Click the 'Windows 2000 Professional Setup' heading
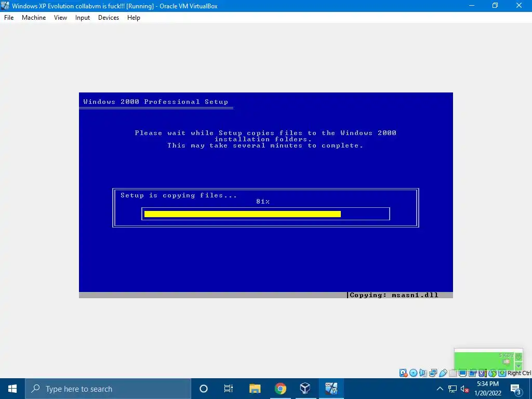This screenshot has width=532, height=399. (x=156, y=102)
